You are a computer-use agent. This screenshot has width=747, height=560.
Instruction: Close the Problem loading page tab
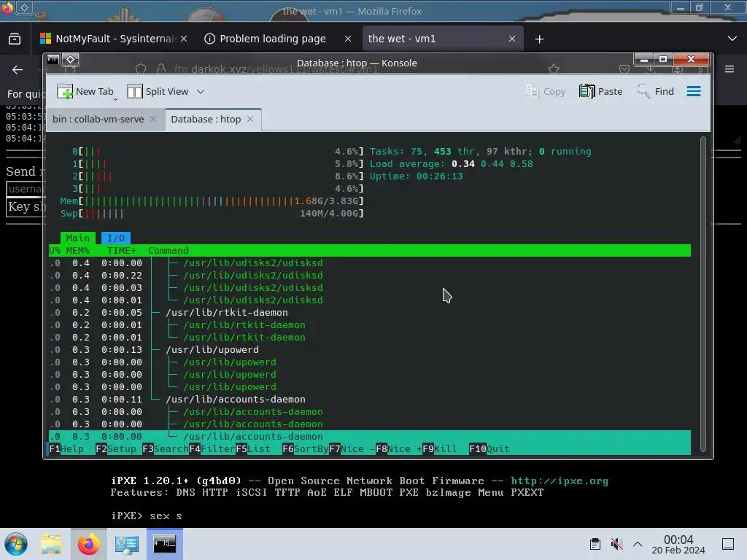(348, 39)
